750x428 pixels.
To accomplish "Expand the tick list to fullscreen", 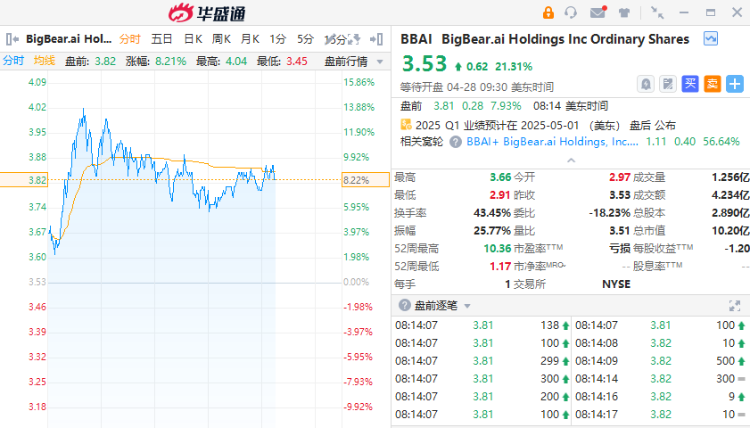I will pos(734,305).
